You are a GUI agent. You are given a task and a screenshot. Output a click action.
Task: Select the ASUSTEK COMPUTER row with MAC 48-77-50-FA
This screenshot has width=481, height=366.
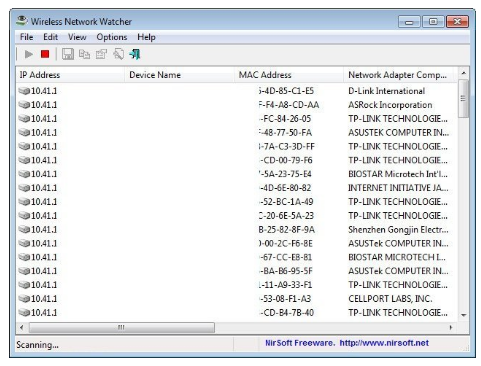pyautogui.click(x=237, y=132)
